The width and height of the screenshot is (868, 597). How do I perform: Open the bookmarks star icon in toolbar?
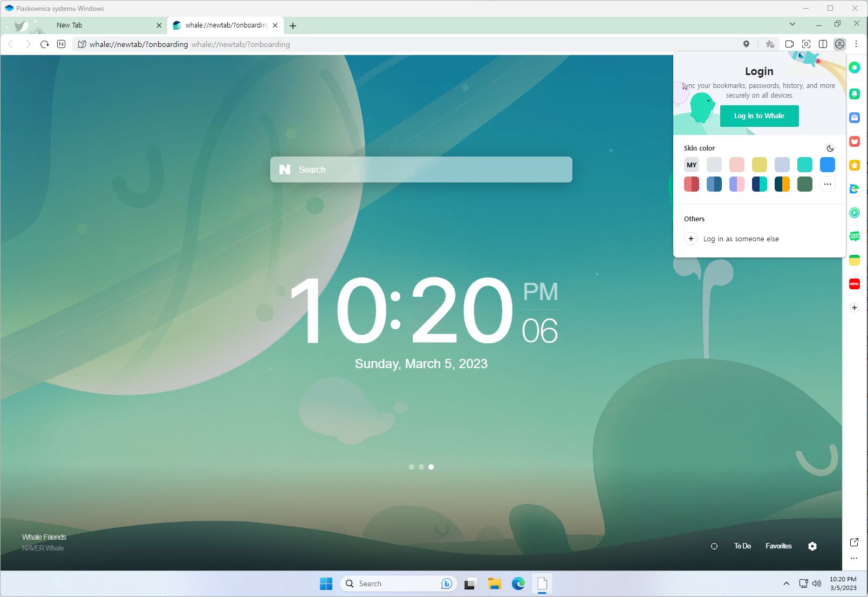(x=770, y=44)
